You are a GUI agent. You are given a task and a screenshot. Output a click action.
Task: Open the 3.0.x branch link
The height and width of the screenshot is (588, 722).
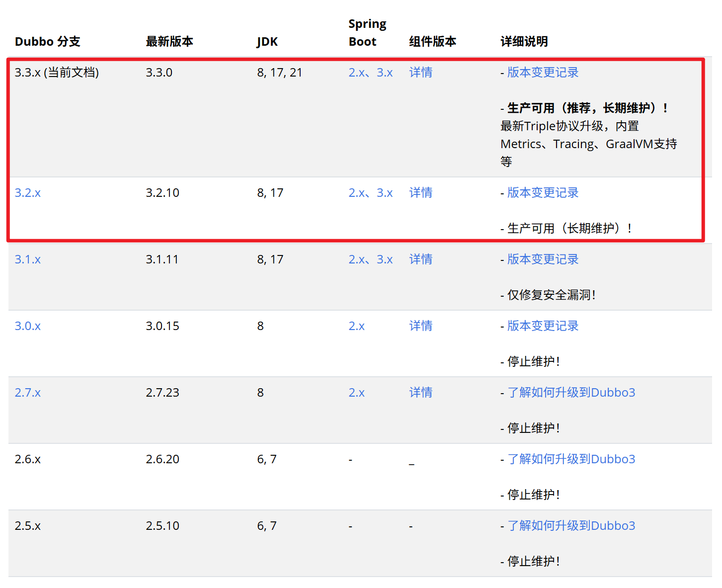(x=28, y=326)
